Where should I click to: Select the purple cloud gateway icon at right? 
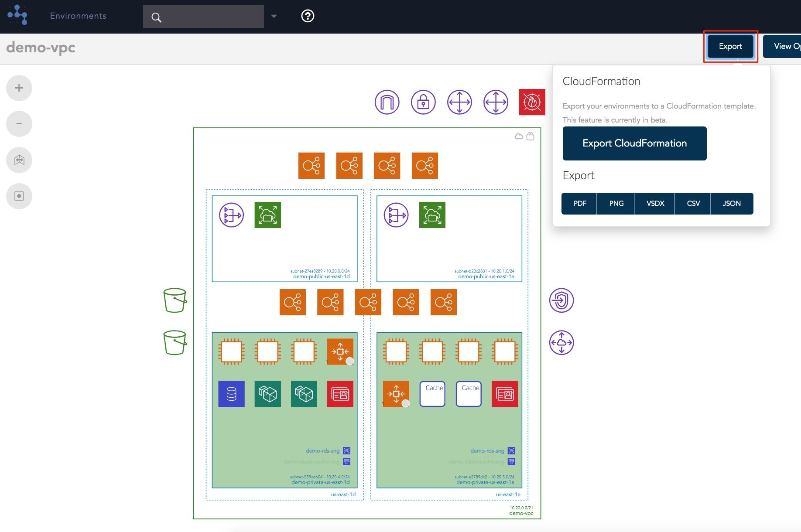pyautogui.click(x=561, y=343)
